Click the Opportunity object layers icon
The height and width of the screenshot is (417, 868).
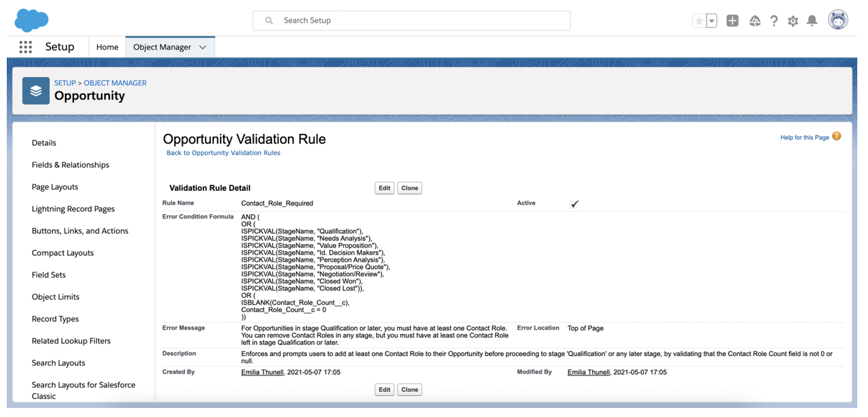36,90
